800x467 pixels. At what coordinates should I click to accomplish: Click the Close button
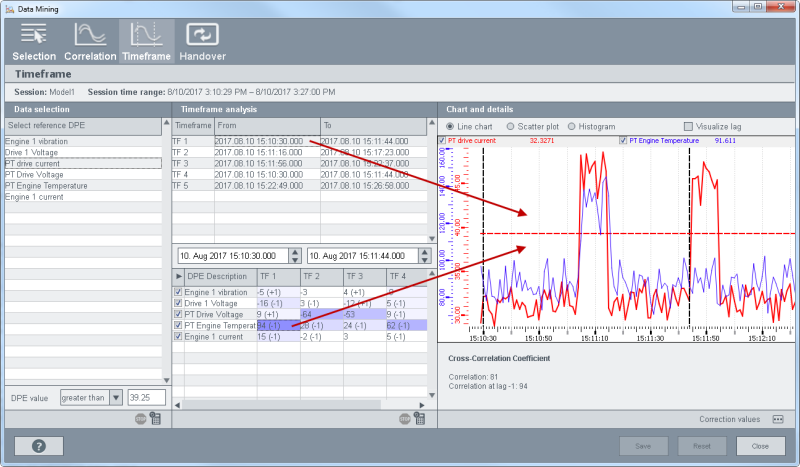[760, 446]
